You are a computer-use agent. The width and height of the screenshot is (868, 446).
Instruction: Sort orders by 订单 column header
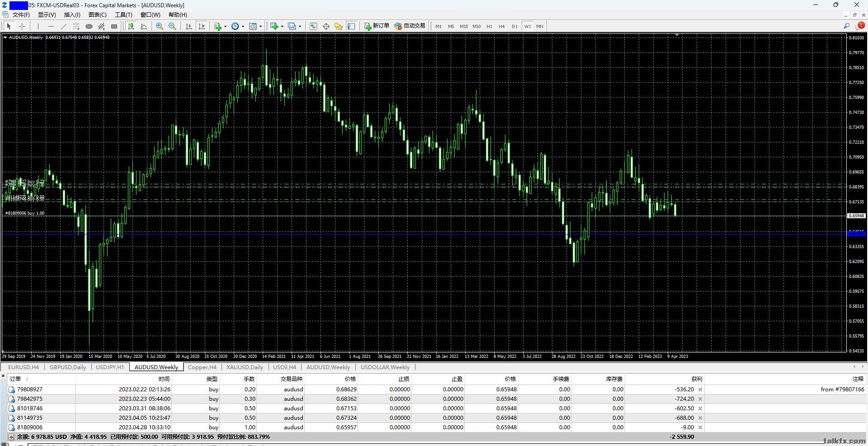[42, 379]
